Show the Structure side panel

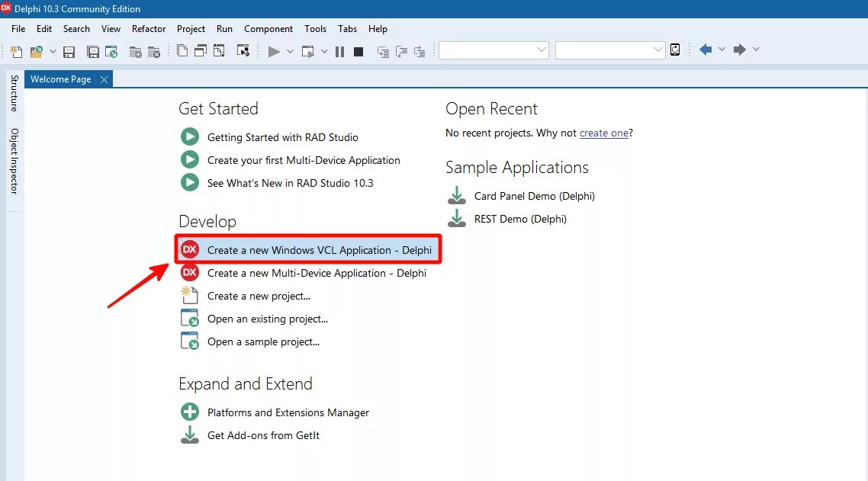point(14,94)
